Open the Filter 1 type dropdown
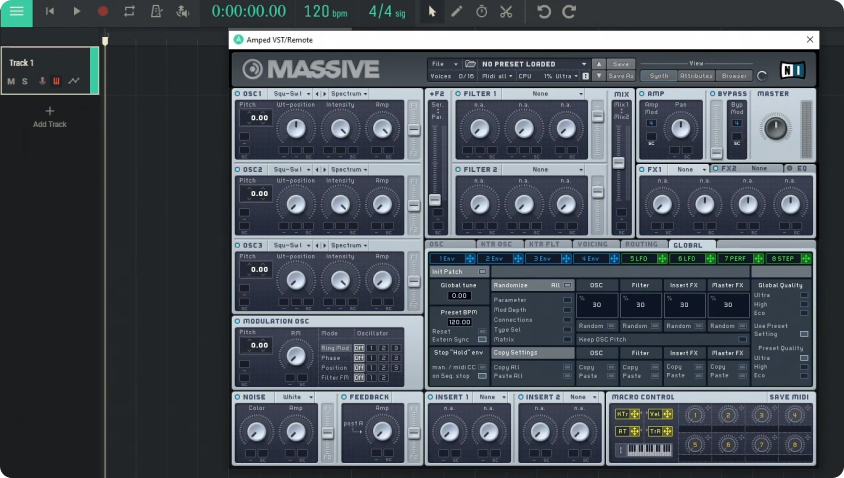Viewport: 844px width, 478px height. (544, 94)
